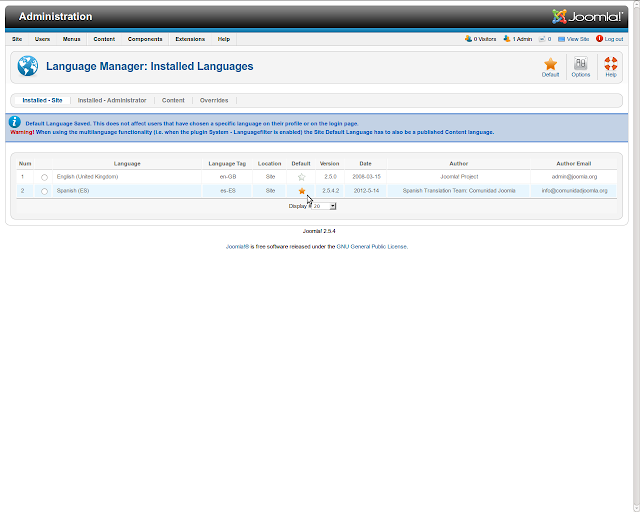This screenshot has height=512, width=640.
Task: Click admin@joomla.org email cell
Action: click(574, 177)
